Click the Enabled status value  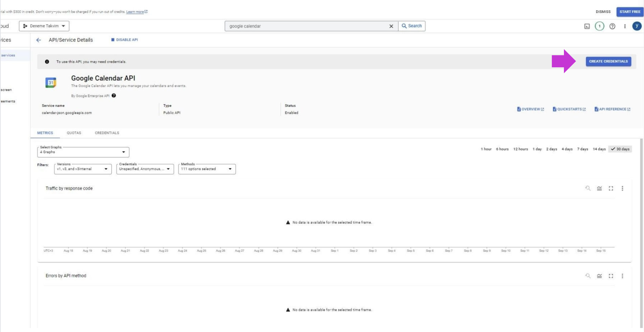[292, 113]
